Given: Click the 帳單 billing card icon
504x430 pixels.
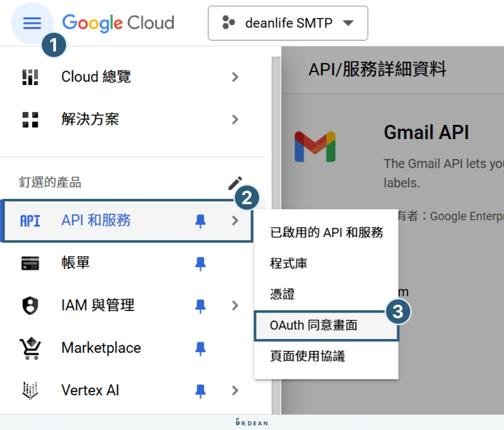Looking at the screenshot, I should pos(31,263).
